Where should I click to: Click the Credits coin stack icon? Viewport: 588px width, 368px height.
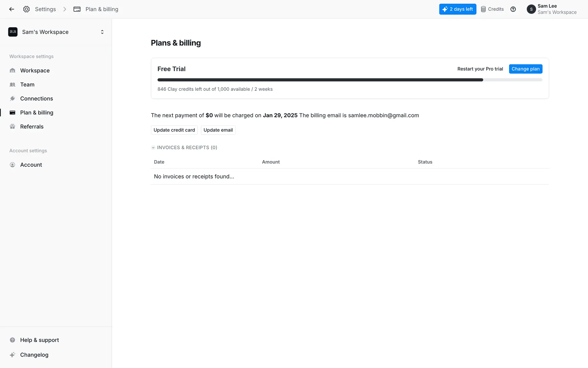point(483,9)
